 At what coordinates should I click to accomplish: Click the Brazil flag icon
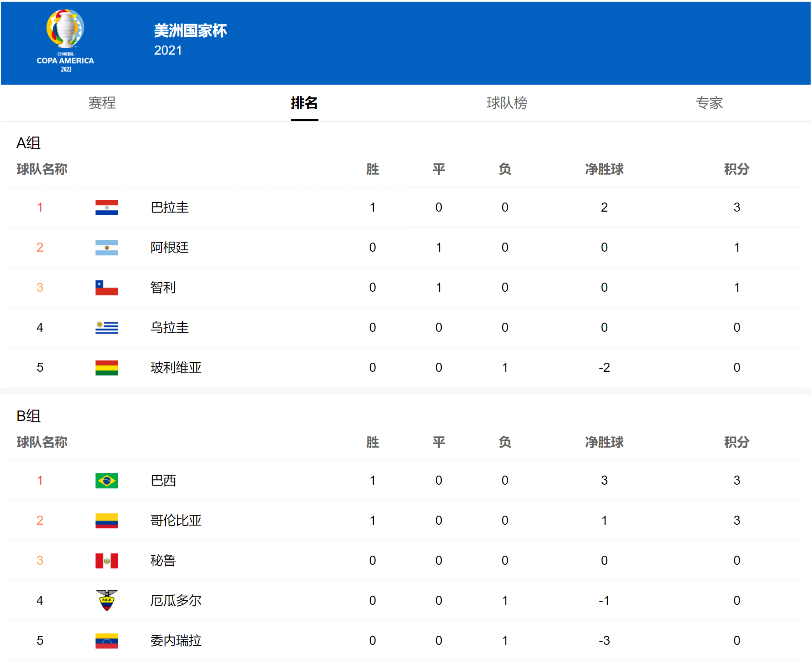(x=107, y=481)
